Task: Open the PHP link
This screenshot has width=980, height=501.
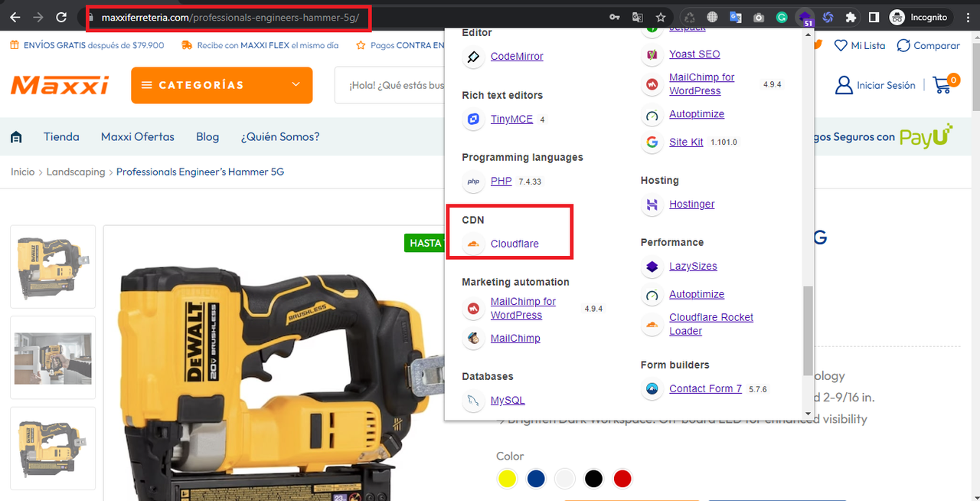Action: 501,182
